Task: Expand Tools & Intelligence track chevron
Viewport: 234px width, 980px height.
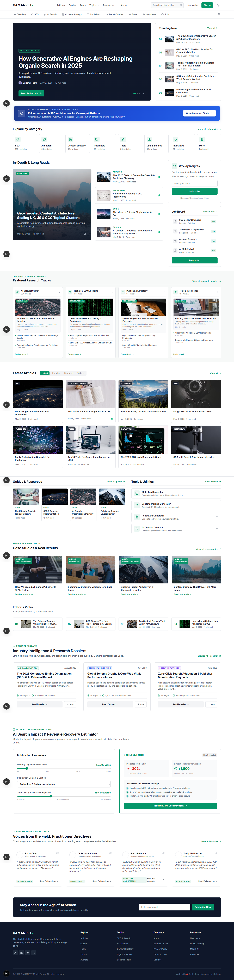Action: click(217, 292)
